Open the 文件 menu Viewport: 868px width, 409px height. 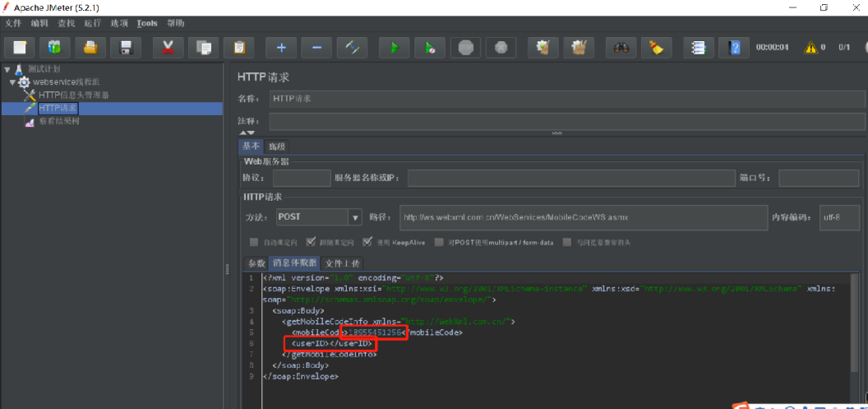[12, 23]
